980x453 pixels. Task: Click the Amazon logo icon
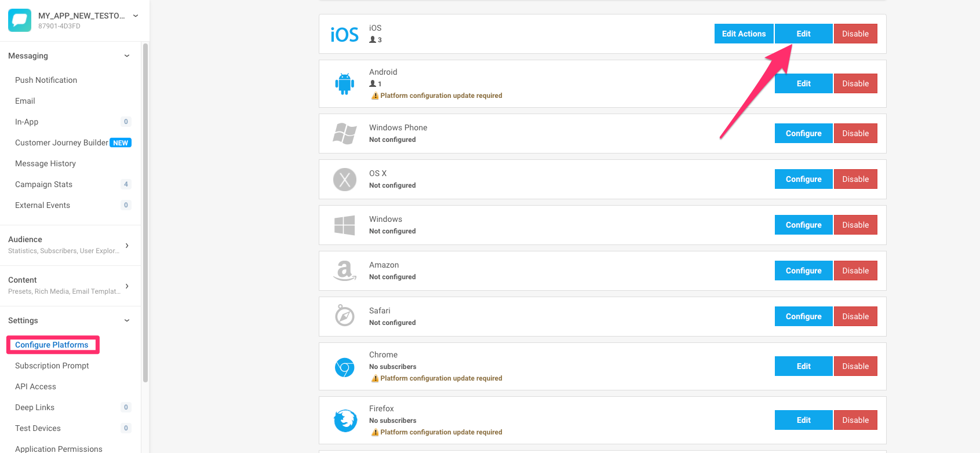(345, 271)
